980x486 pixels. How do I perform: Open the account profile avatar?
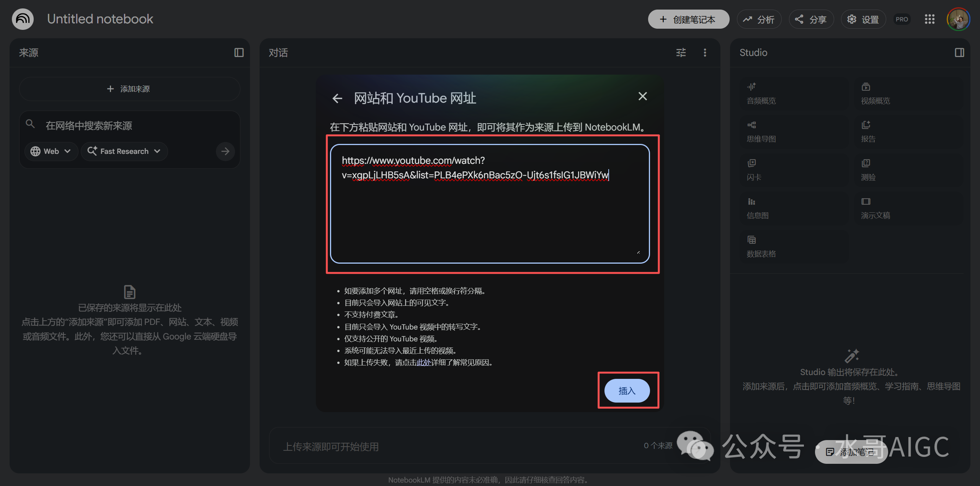(x=958, y=19)
